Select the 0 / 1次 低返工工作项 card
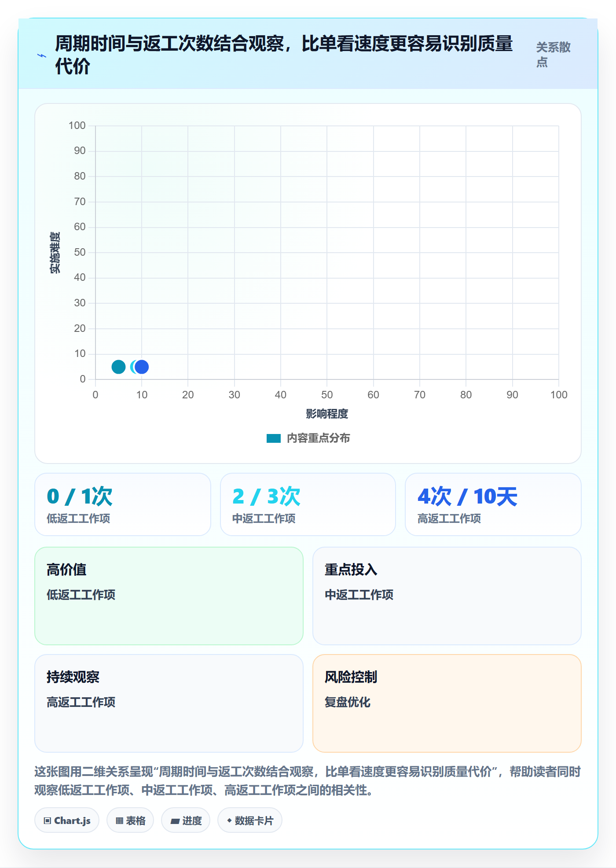This screenshot has width=616, height=868. click(x=123, y=504)
